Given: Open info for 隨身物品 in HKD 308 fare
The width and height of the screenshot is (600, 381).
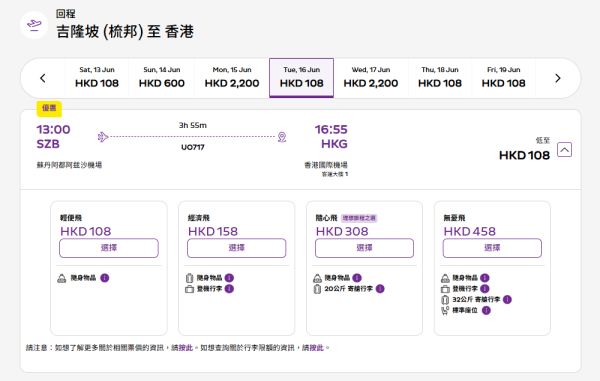Looking at the screenshot, I should pos(357,278).
